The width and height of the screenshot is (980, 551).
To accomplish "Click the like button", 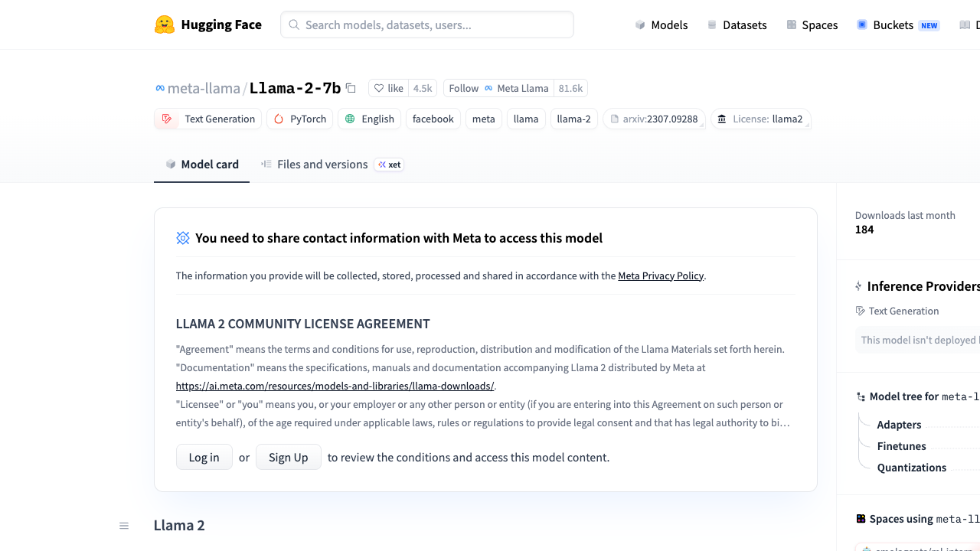I will (x=388, y=88).
